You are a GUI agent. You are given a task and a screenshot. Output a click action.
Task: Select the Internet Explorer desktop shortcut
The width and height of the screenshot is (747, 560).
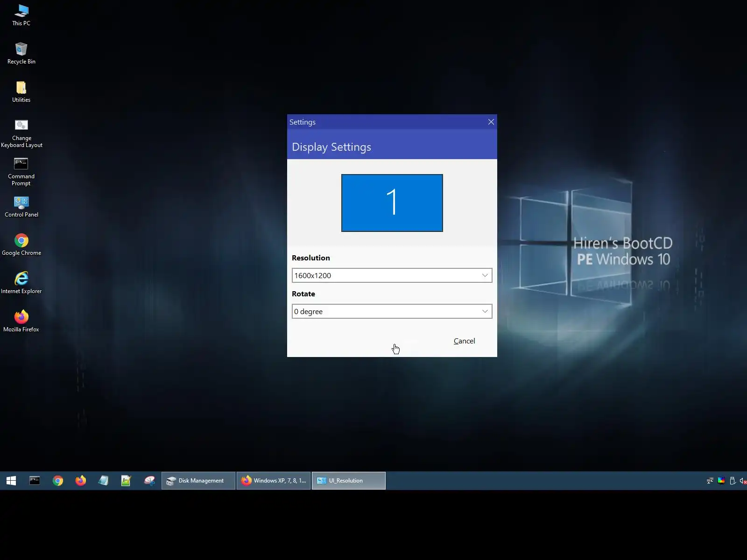click(x=21, y=283)
